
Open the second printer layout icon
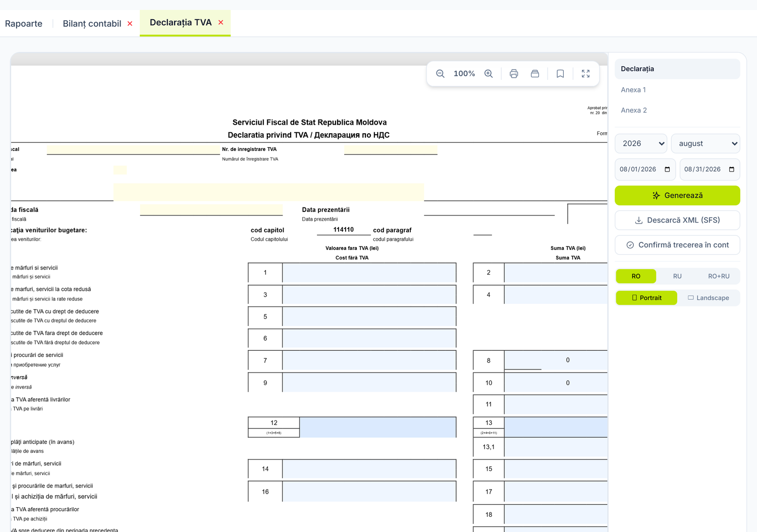coord(535,74)
